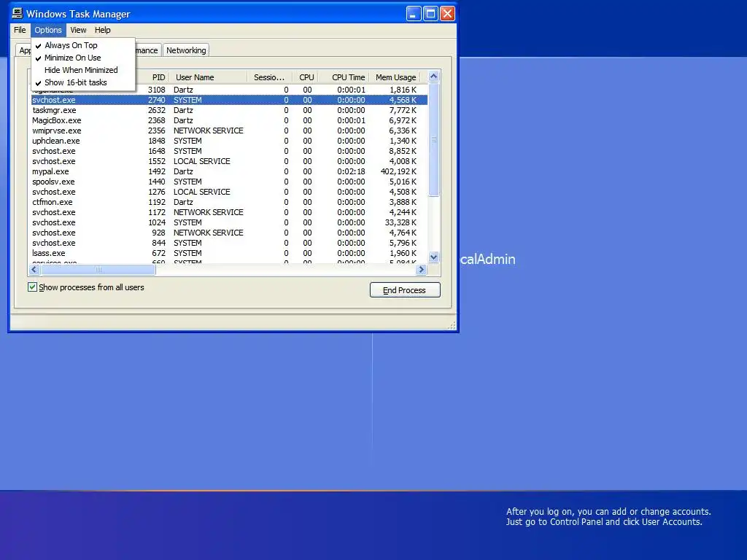The height and width of the screenshot is (560, 747).
Task: Toggle the Always On Top option
Action: 83,45
